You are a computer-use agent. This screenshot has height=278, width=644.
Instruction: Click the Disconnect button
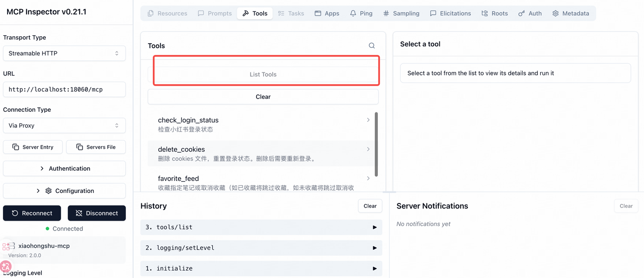tap(97, 213)
